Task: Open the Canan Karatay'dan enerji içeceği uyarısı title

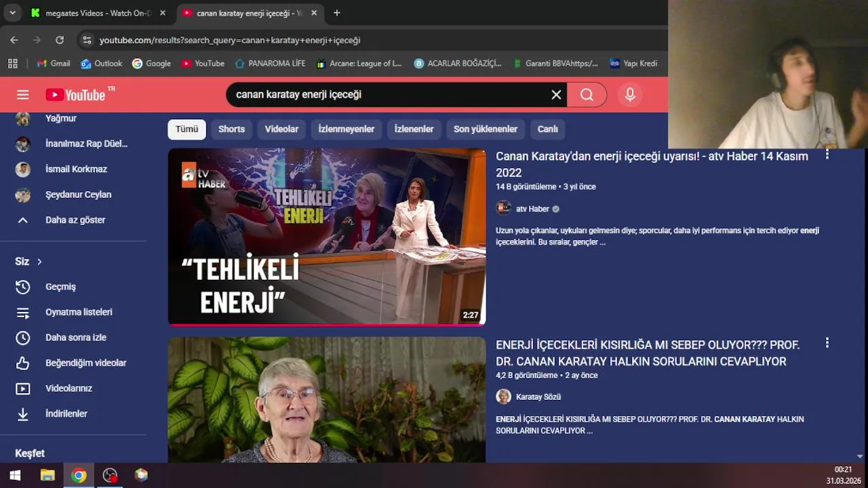Action: 652,165
